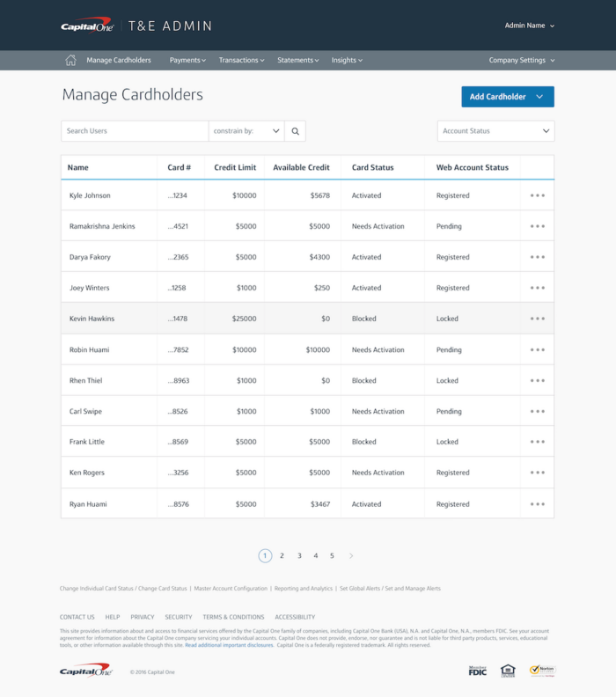This screenshot has height=697, width=616.
Task: Open the Company Settings dropdown
Action: click(522, 61)
